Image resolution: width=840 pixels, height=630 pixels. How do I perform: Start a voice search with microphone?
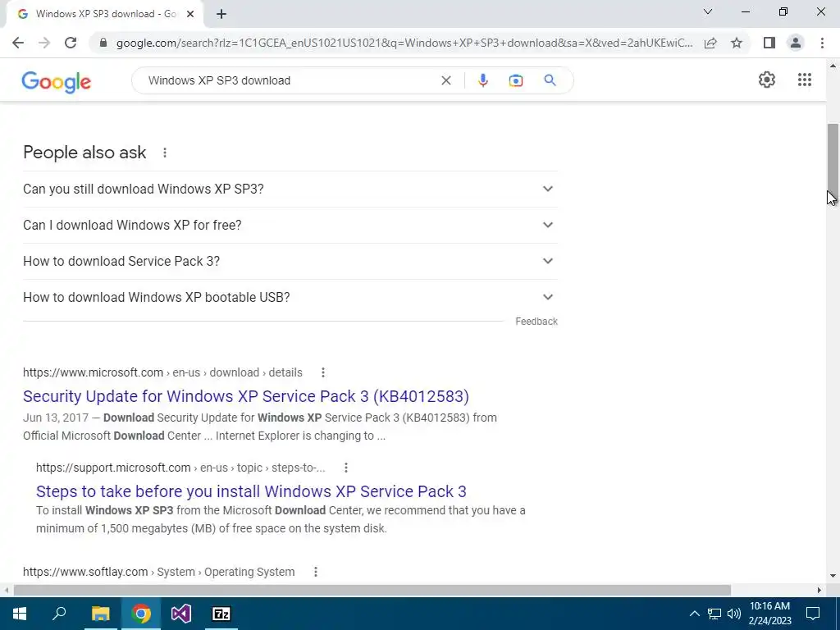click(x=482, y=80)
